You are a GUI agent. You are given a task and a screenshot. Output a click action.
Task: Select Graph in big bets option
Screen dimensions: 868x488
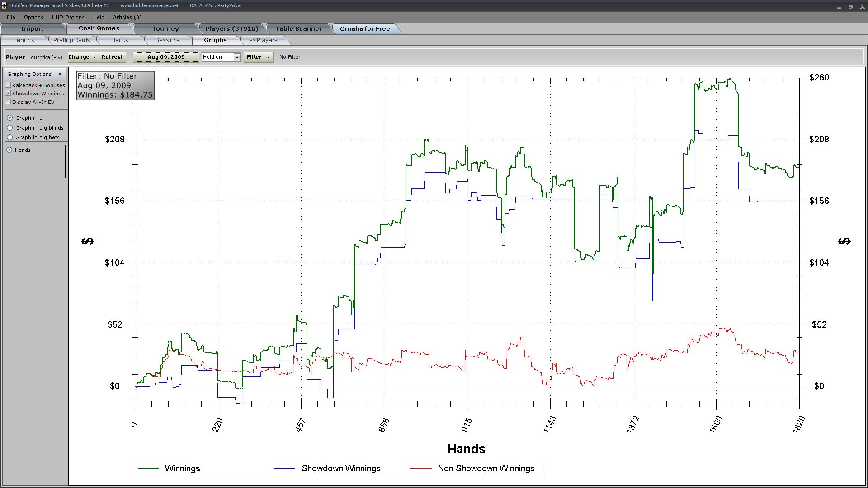10,137
